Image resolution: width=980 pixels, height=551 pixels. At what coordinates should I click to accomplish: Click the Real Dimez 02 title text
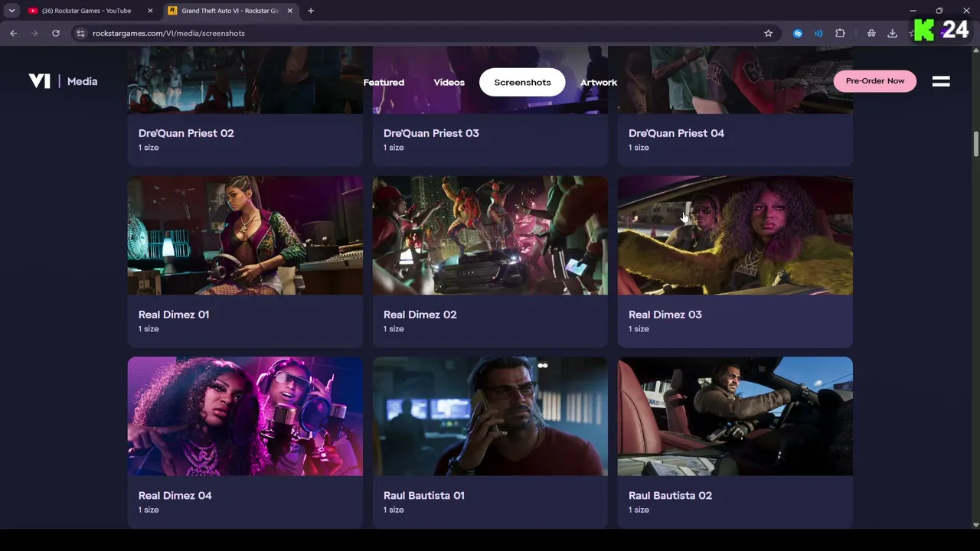[420, 315]
